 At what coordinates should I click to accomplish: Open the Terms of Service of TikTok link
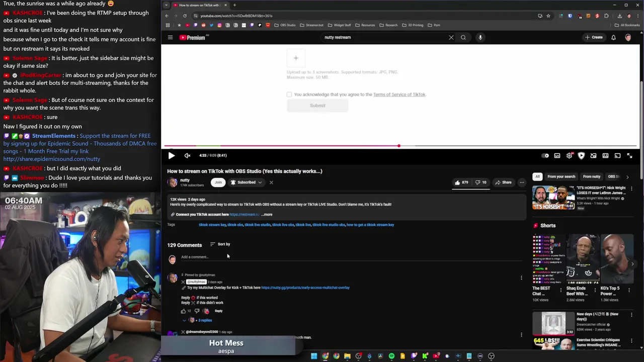tap(399, 95)
